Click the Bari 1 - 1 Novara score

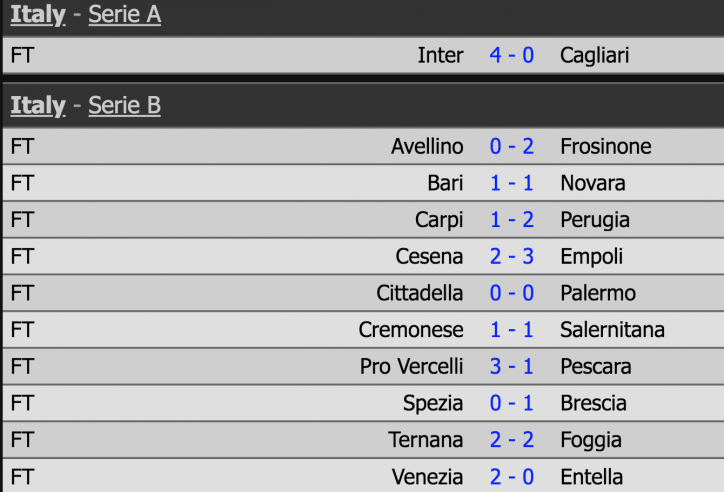click(x=512, y=183)
